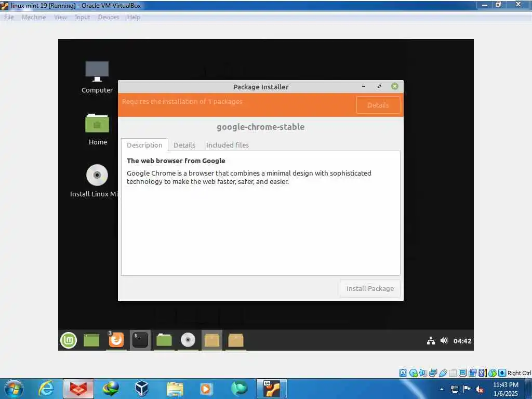Screen dimensions: 532x399
Task: Click the volume speaker icon in Mint panel
Action: [x=444, y=340]
